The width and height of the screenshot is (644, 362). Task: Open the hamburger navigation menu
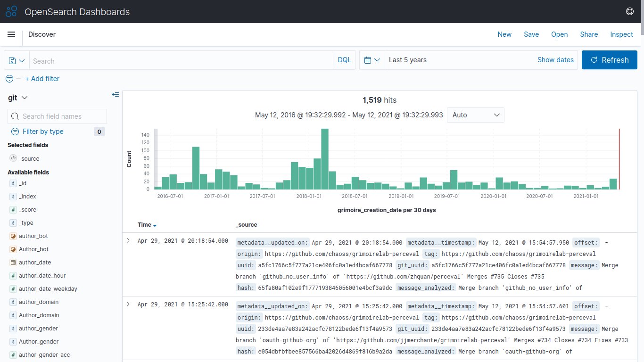12,34
